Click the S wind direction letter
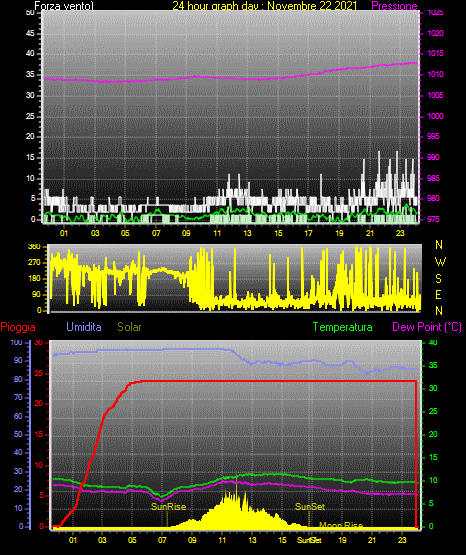 pyautogui.click(x=438, y=279)
